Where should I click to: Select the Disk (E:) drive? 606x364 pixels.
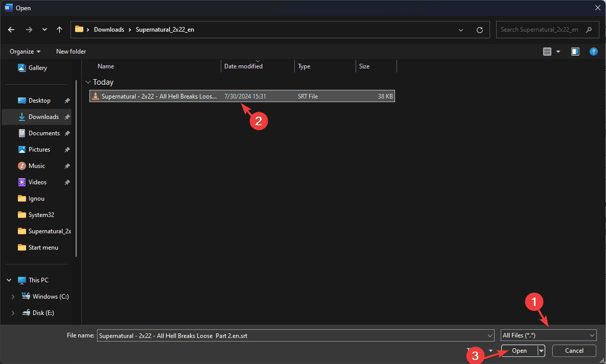[x=43, y=313]
